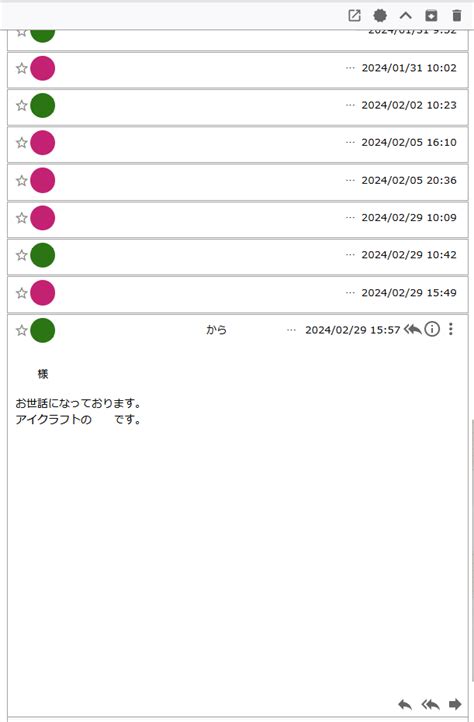Open the 2024/02/29 15:49 message row

coord(238,293)
